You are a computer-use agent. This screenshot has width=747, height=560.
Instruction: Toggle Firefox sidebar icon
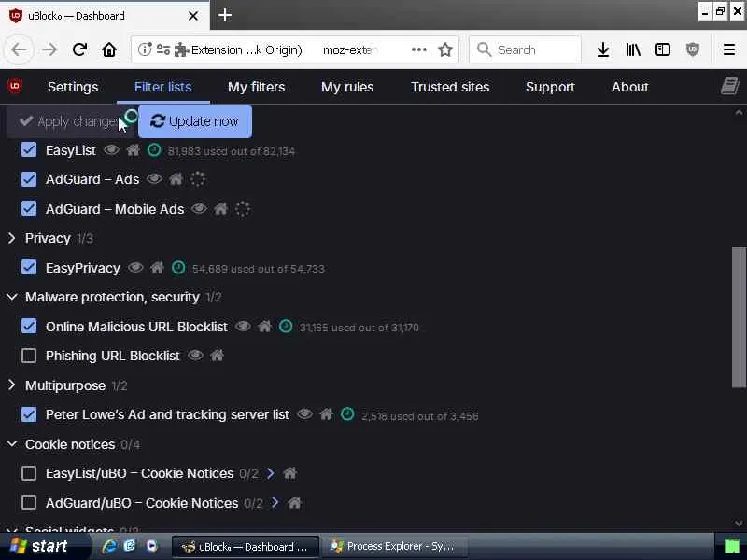[x=663, y=49]
